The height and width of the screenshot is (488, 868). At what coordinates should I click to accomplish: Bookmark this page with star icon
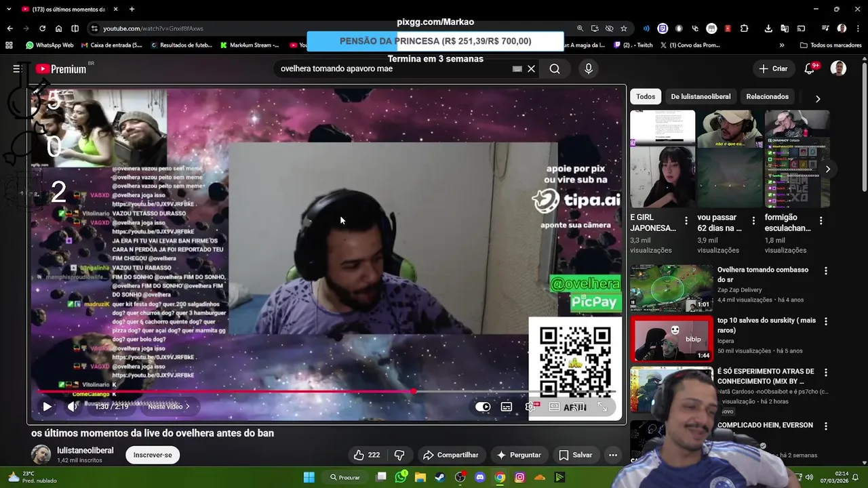(x=624, y=28)
